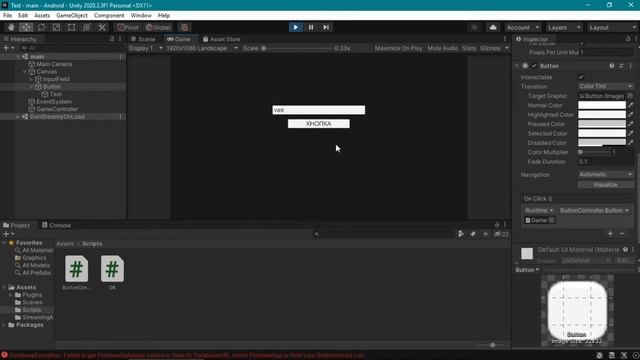Toggle Maximize On Play

(398, 48)
